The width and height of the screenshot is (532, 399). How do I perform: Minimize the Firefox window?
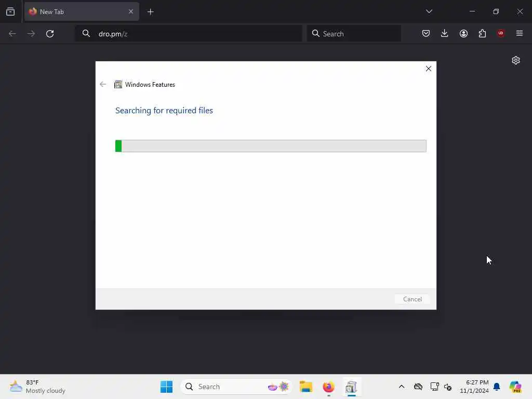click(472, 11)
